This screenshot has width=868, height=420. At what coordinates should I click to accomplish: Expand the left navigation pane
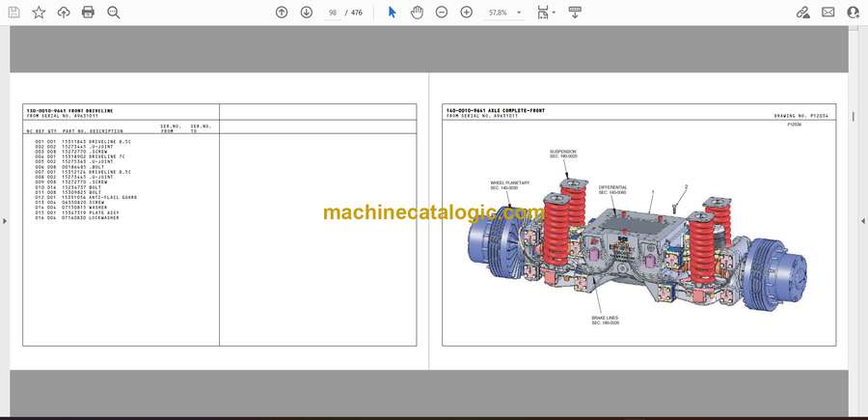(4, 221)
